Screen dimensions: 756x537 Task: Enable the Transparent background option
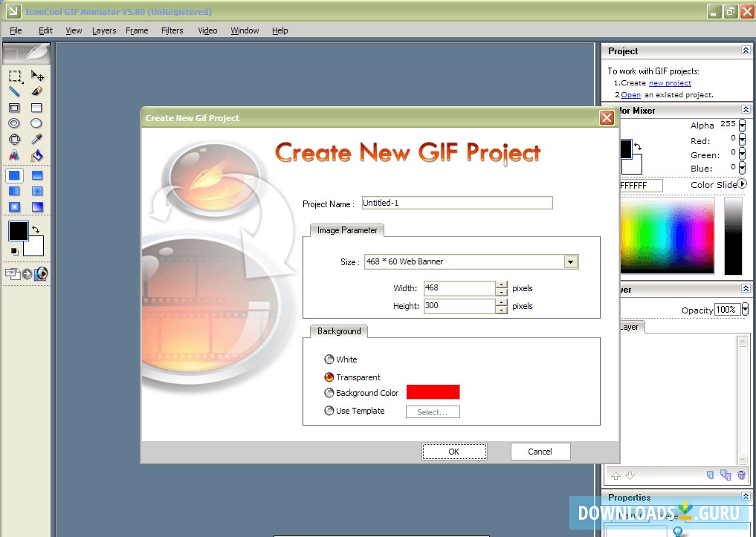[x=329, y=377]
